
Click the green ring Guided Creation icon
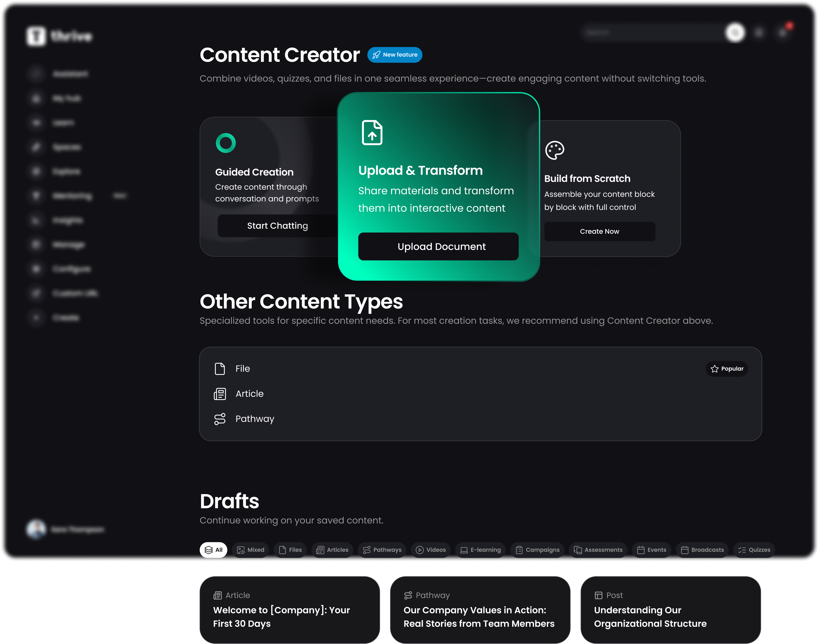pos(226,143)
